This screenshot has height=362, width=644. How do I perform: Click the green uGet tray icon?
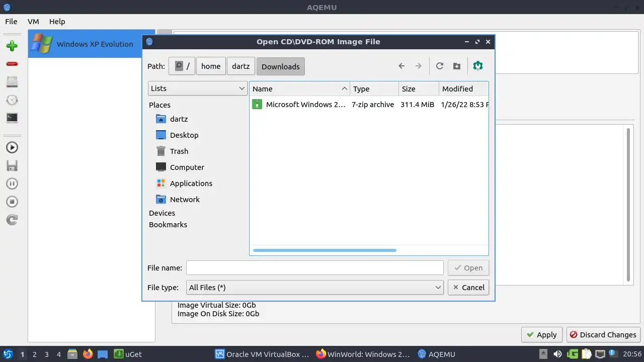(x=573, y=354)
